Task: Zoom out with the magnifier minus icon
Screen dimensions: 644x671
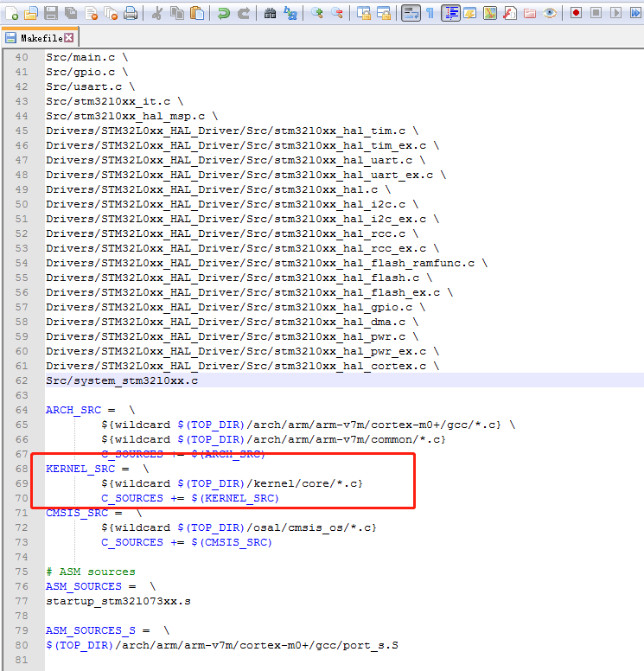Action: pyautogui.click(x=337, y=13)
